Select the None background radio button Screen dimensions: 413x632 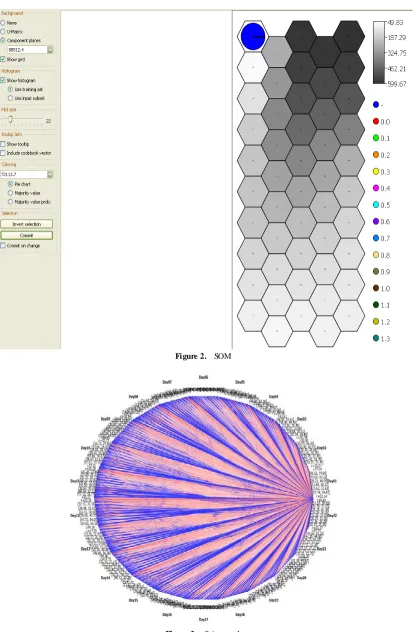[3, 23]
